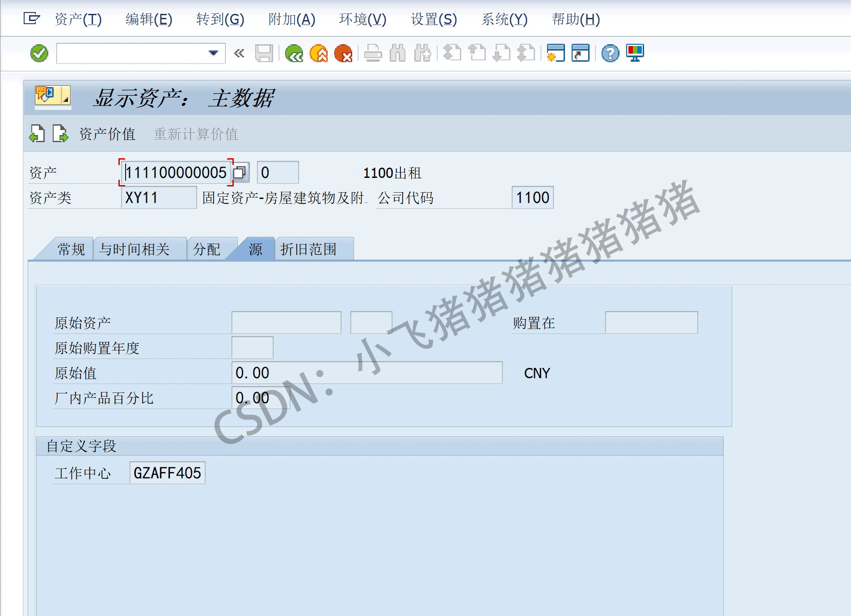The height and width of the screenshot is (616, 851).
Task: Open the 帮助(H) menu
Action: coord(576,19)
